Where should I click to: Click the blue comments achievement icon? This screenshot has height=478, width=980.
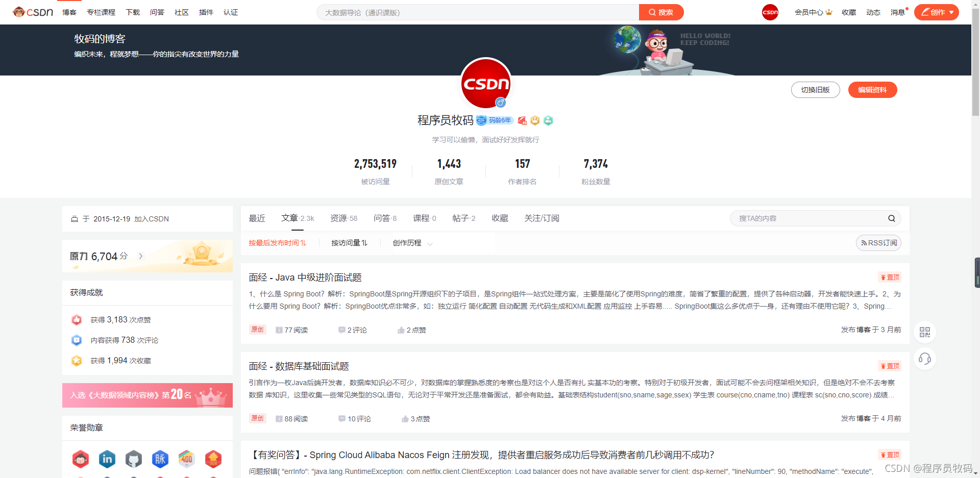77,340
